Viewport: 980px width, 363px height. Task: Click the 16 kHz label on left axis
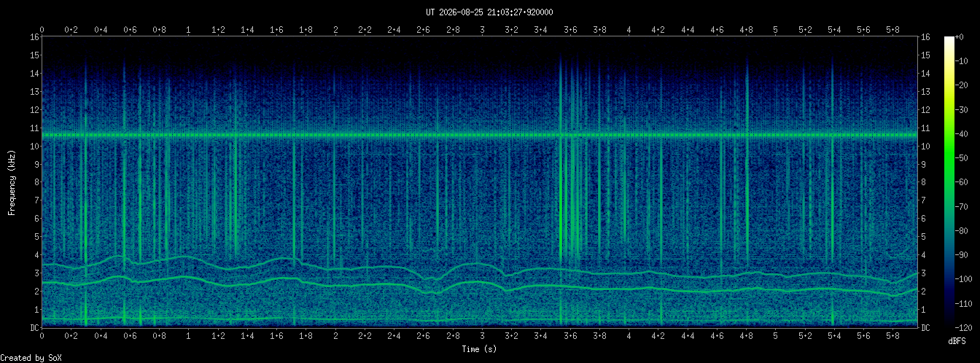point(34,37)
